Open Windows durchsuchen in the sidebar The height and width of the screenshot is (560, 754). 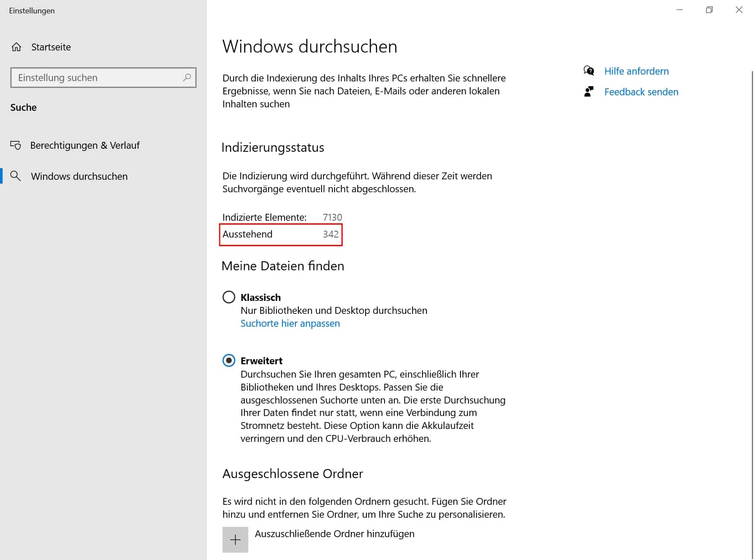(x=79, y=176)
